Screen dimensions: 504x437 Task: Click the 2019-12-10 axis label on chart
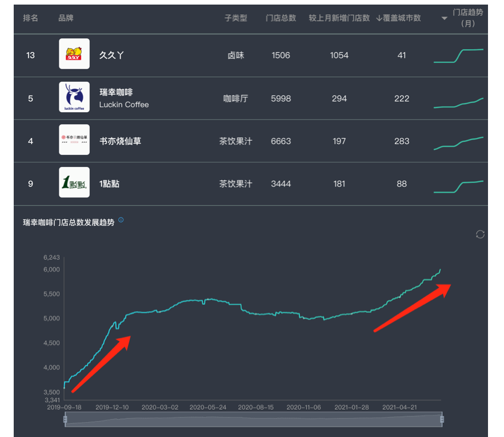(111, 407)
